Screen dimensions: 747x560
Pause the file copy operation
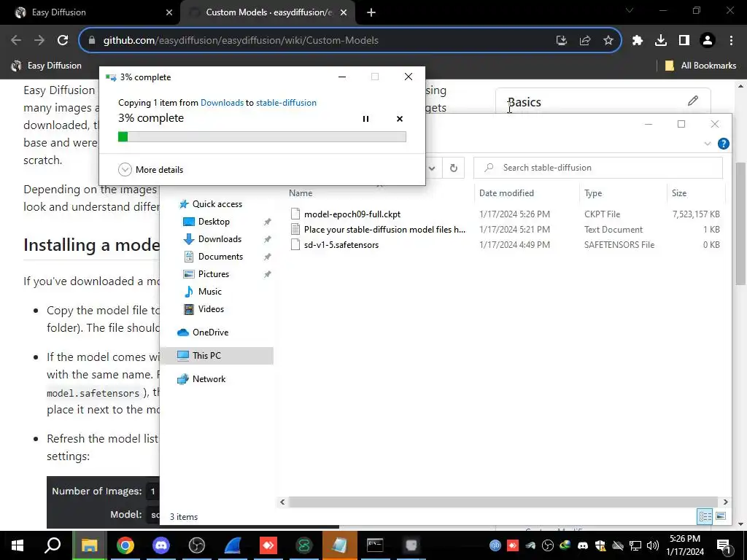(366, 119)
